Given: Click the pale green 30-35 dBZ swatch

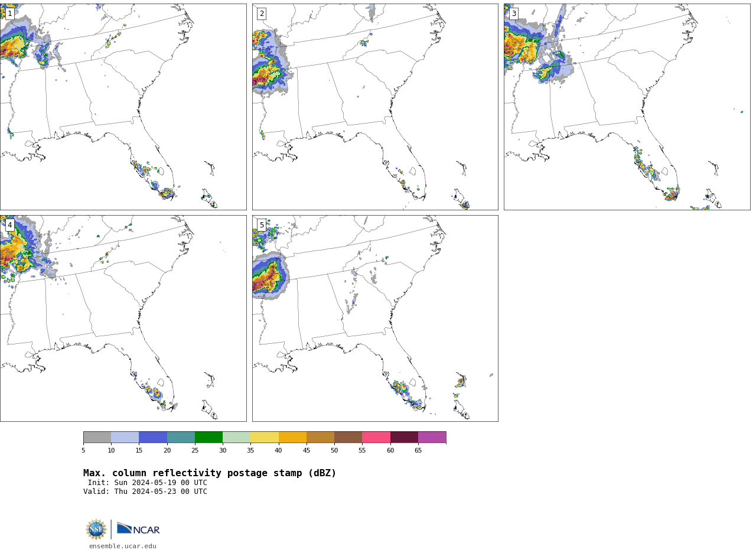Looking at the screenshot, I should click(236, 437).
